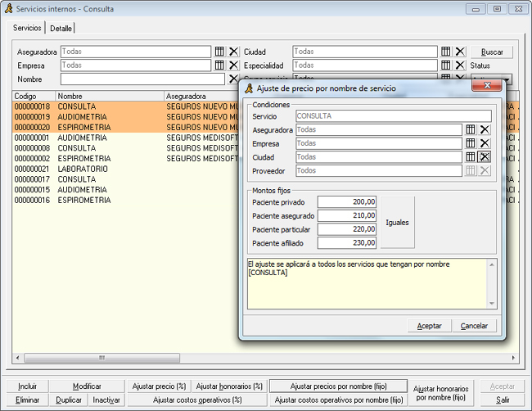Click the Servicio field showing CONSULTA

(394, 116)
